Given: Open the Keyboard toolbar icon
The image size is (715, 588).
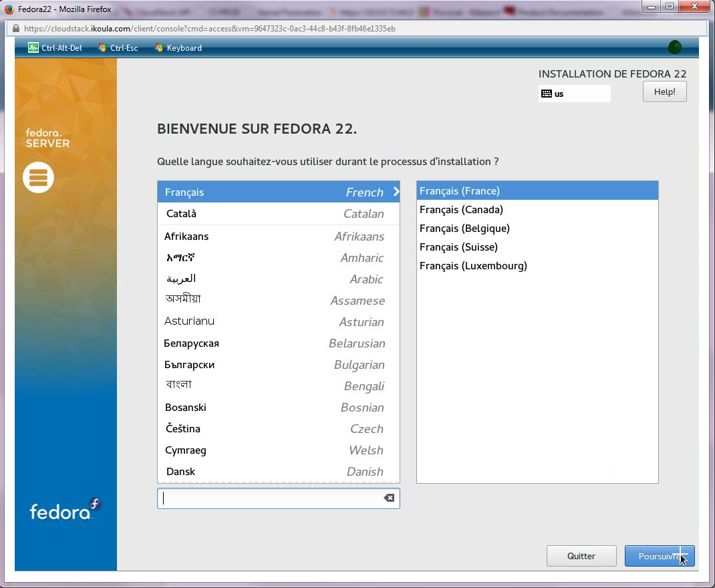Looking at the screenshot, I should point(159,47).
